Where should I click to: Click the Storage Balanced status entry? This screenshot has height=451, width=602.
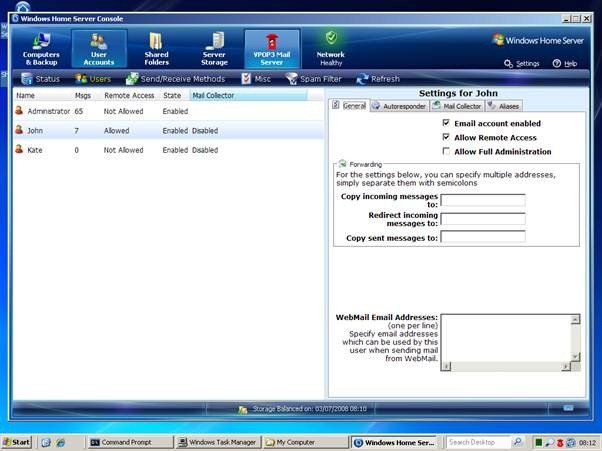click(303, 409)
